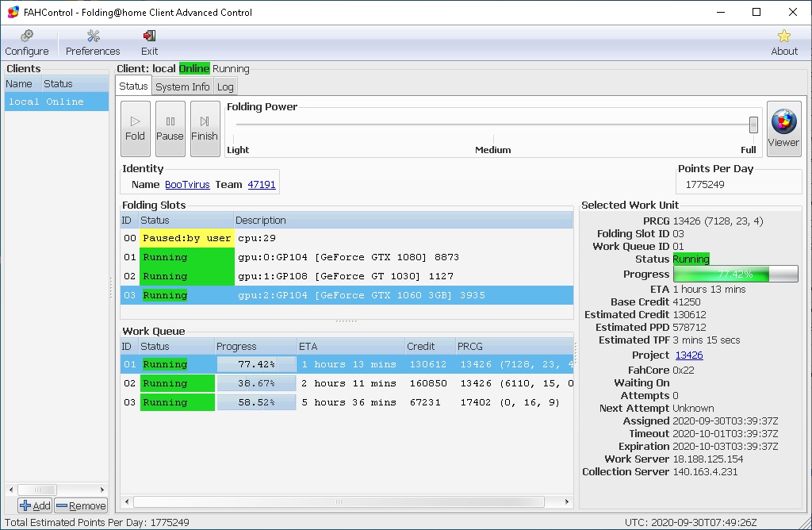Open the About star icon

[784, 43]
